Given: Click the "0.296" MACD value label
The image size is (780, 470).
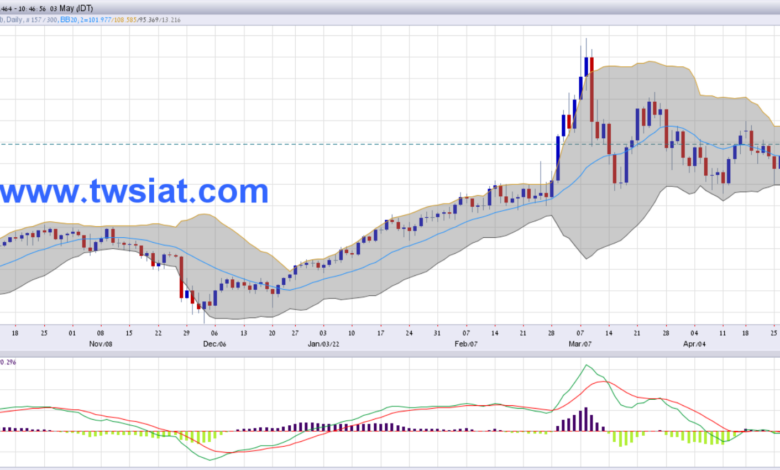Looking at the screenshot, I should click(8, 362).
